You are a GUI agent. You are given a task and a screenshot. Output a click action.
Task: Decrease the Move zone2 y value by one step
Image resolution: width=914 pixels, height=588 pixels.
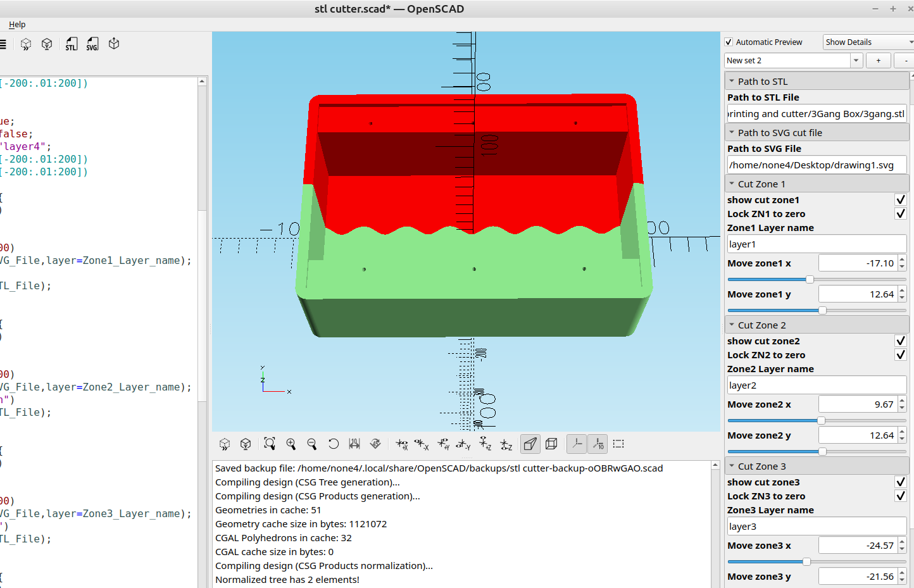[902, 439]
